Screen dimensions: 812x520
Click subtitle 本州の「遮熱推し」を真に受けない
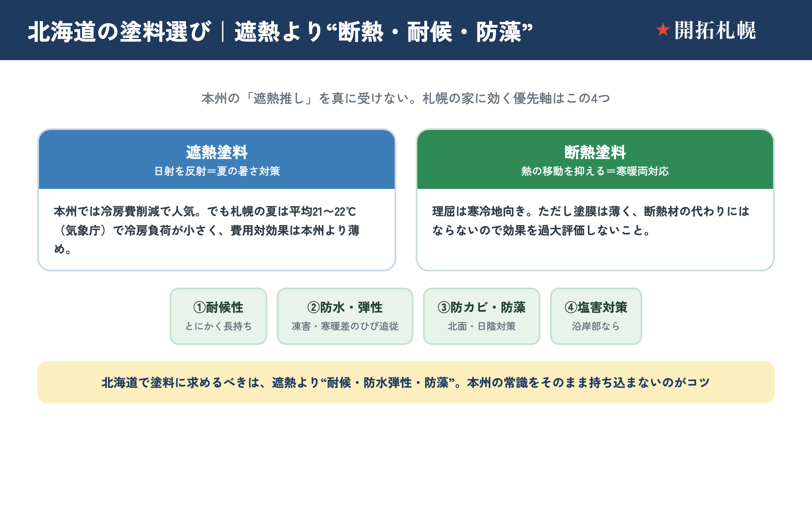click(406, 98)
